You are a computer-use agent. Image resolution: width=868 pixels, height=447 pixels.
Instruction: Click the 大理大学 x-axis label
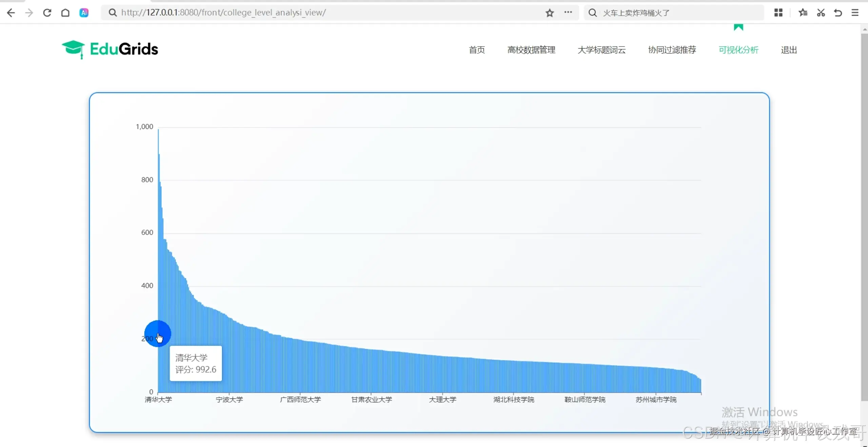coord(442,399)
